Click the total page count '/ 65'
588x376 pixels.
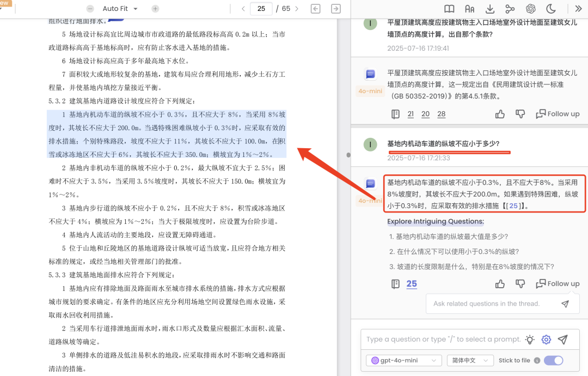point(283,9)
